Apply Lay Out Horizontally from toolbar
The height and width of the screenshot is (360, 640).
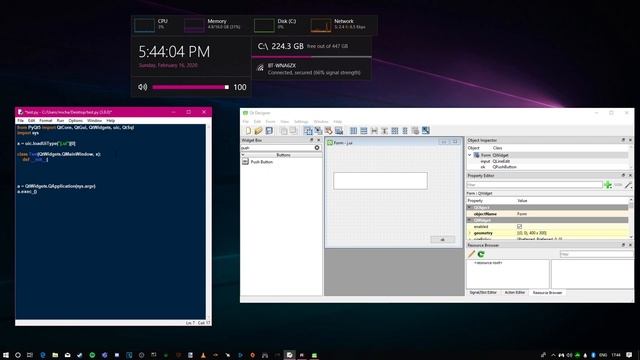[x=353, y=131]
